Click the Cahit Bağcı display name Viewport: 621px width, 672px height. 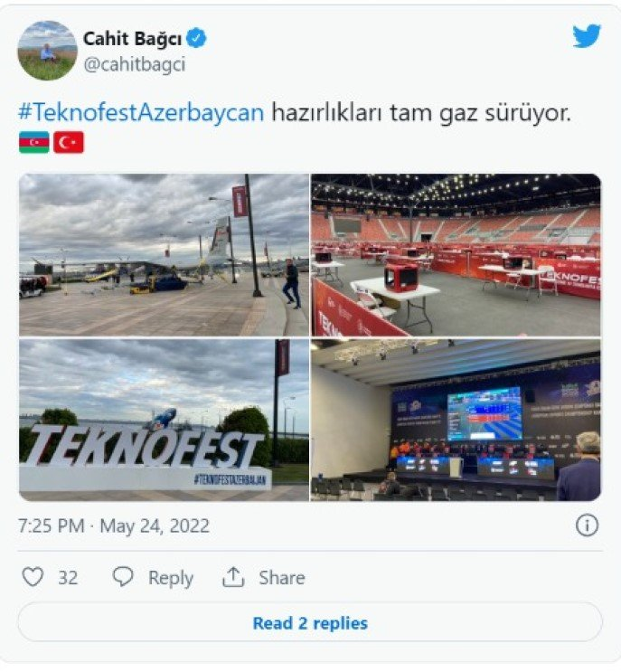point(132,39)
